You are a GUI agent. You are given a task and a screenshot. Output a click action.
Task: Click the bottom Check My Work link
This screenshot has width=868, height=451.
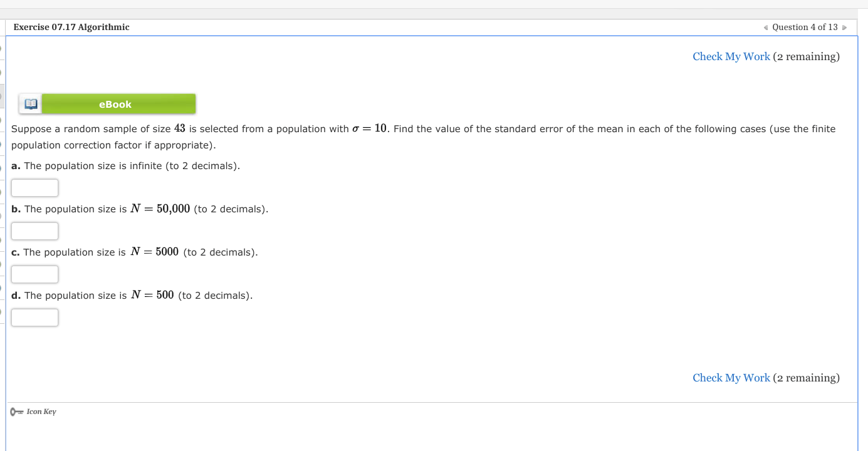click(x=731, y=378)
